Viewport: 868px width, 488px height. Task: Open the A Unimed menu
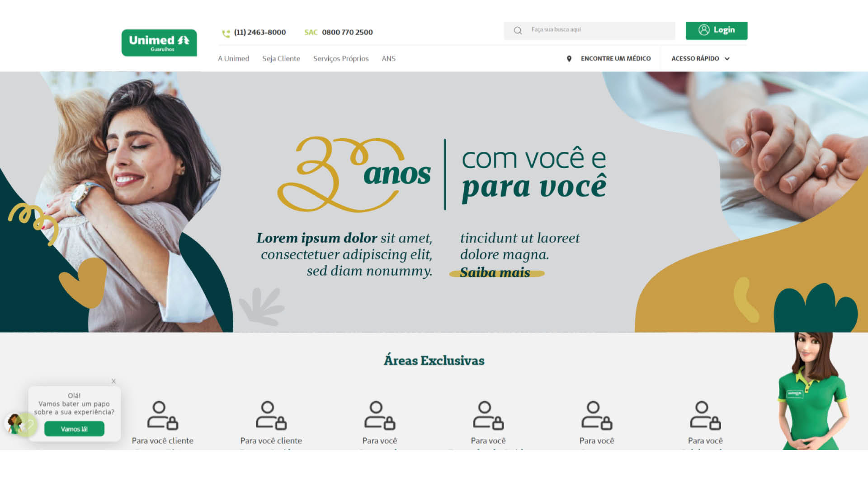coord(234,59)
